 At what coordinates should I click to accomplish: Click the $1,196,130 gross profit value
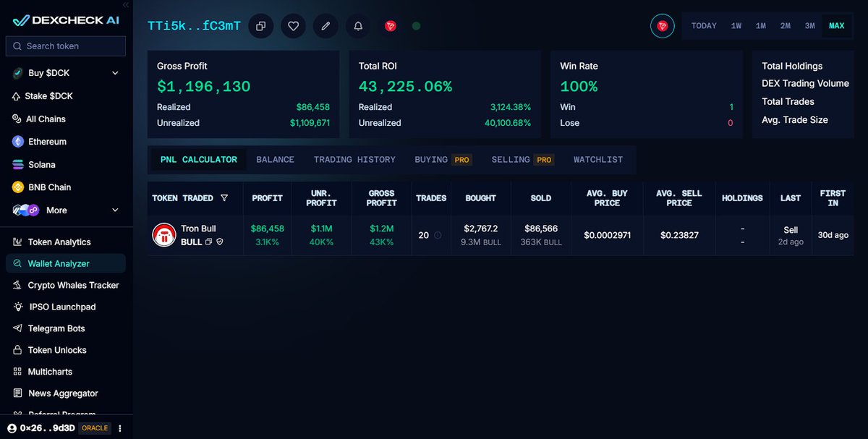203,87
